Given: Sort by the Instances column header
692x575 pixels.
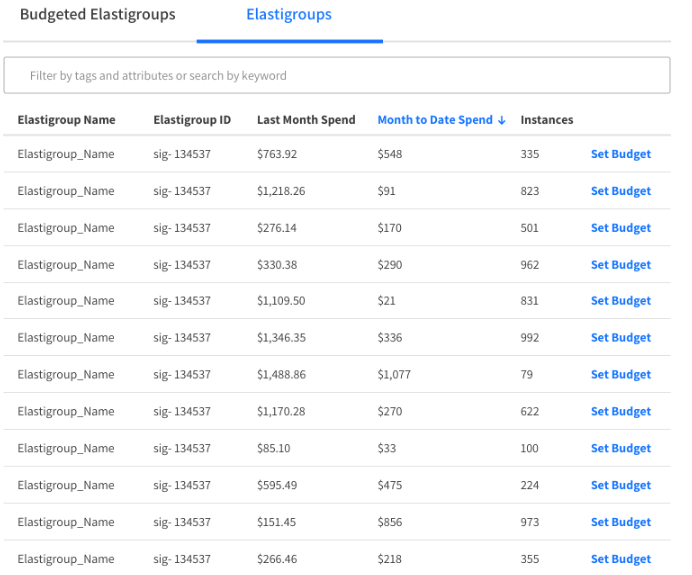Looking at the screenshot, I should pyautogui.click(x=547, y=120).
